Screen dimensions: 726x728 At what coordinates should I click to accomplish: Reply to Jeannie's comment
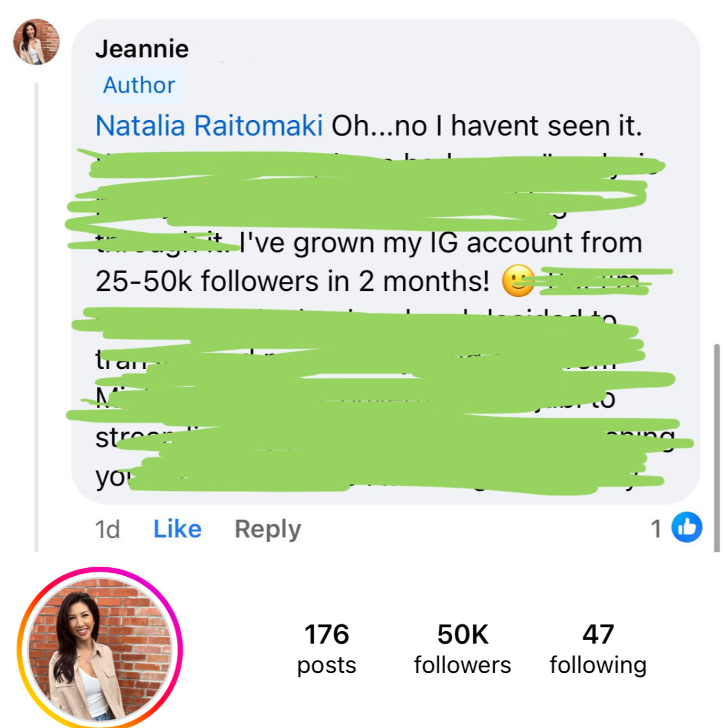268,529
